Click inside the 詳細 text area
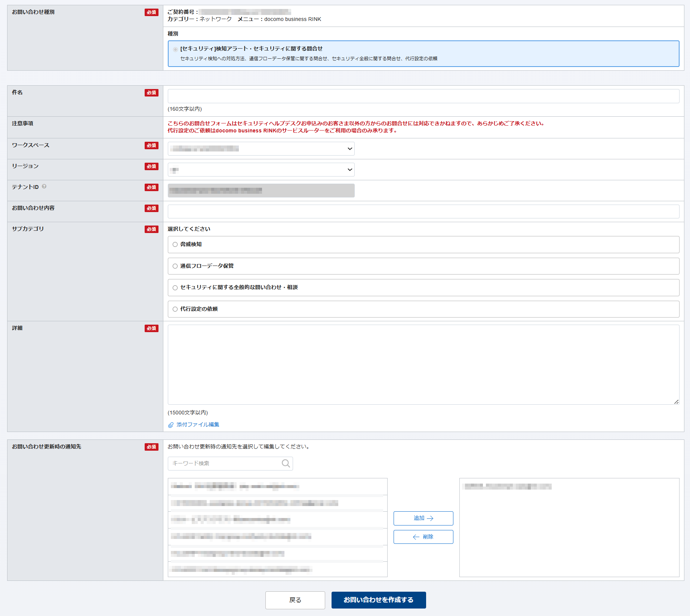 pyautogui.click(x=423, y=365)
